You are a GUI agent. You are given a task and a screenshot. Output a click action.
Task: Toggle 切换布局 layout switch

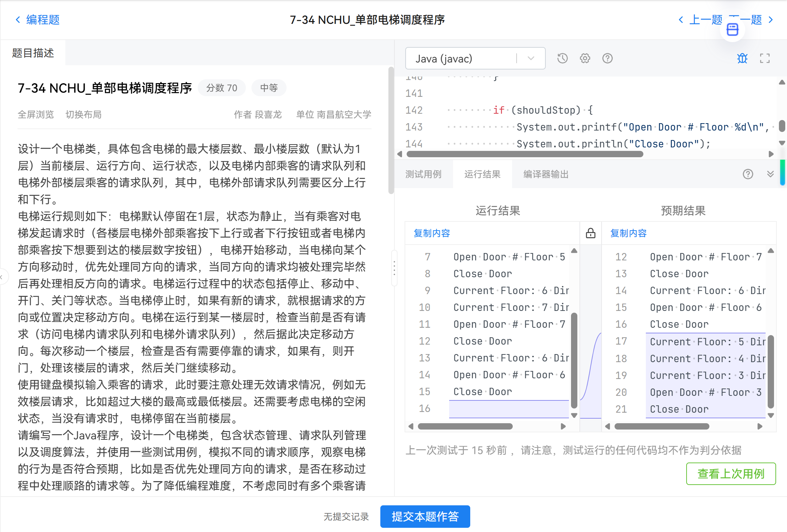[x=84, y=114]
